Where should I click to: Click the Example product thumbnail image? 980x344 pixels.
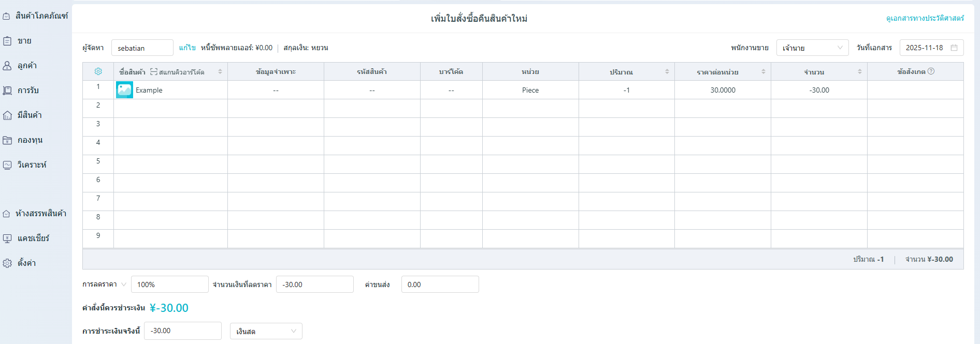click(124, 90)
